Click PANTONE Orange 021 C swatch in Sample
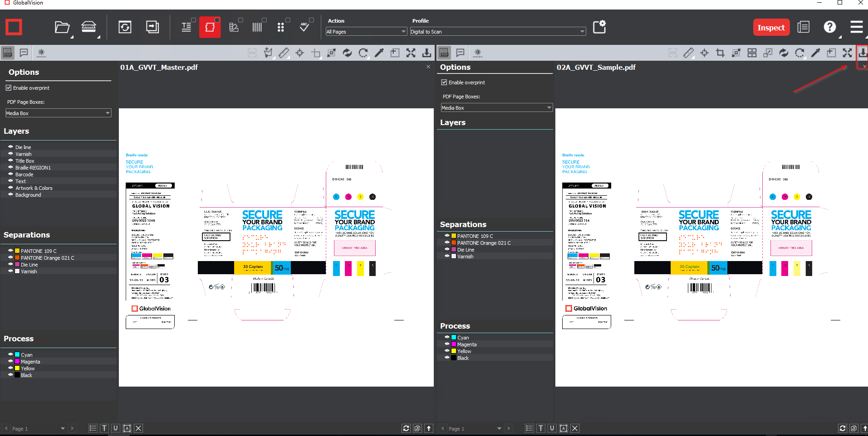 (x=454, y=243)
